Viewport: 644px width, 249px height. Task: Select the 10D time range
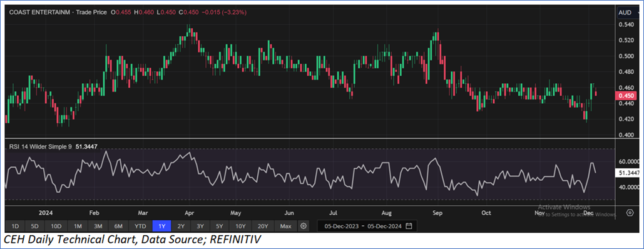[56, 226]
